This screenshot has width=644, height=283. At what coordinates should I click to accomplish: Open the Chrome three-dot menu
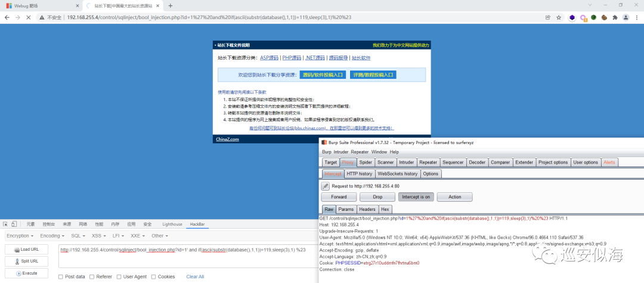click(637, 18)
